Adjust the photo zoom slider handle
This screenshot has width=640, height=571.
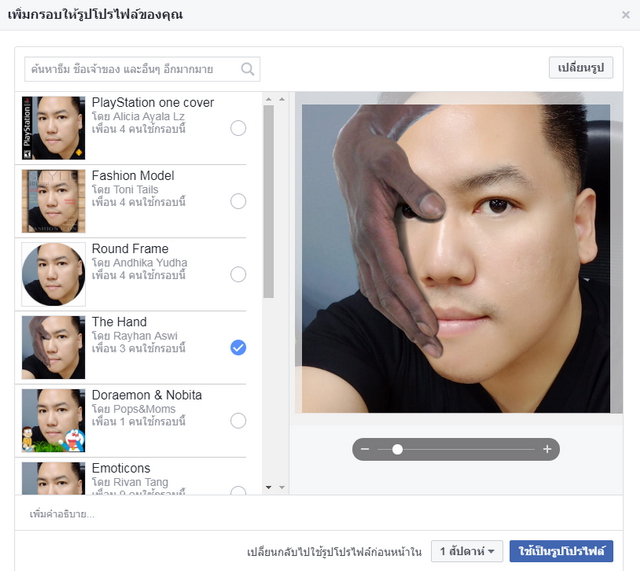point(397,450)
